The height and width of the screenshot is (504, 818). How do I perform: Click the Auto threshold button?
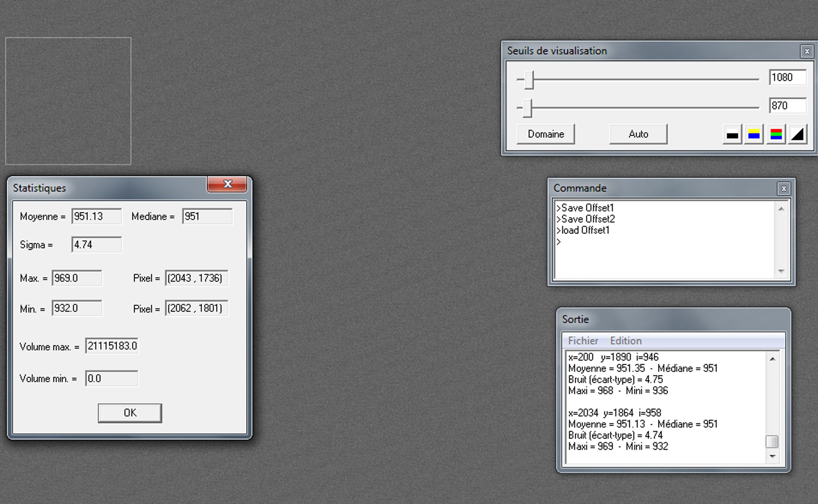point(638,134)
